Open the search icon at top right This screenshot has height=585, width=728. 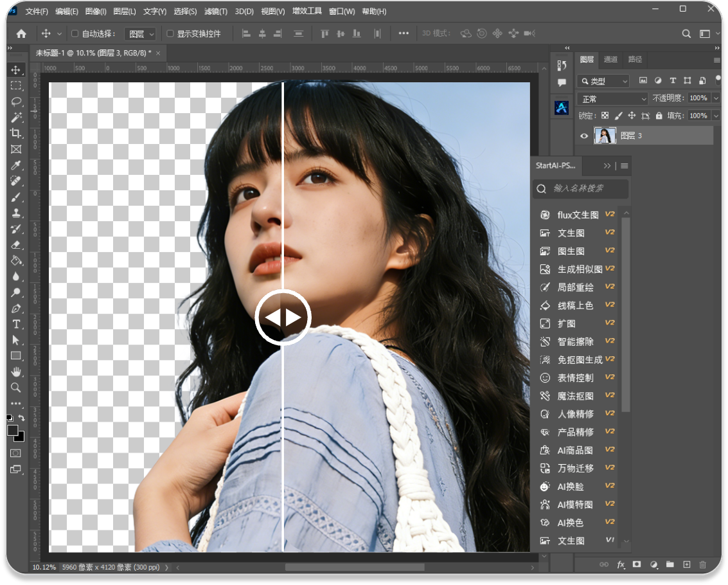tap(686, 33)
